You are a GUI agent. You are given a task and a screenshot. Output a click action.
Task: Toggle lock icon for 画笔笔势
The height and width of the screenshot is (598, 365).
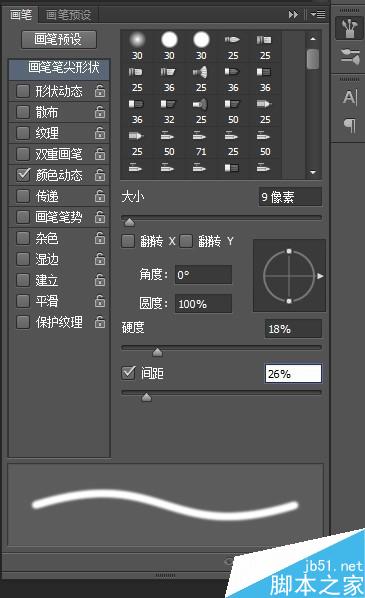(x=100, y=217)
